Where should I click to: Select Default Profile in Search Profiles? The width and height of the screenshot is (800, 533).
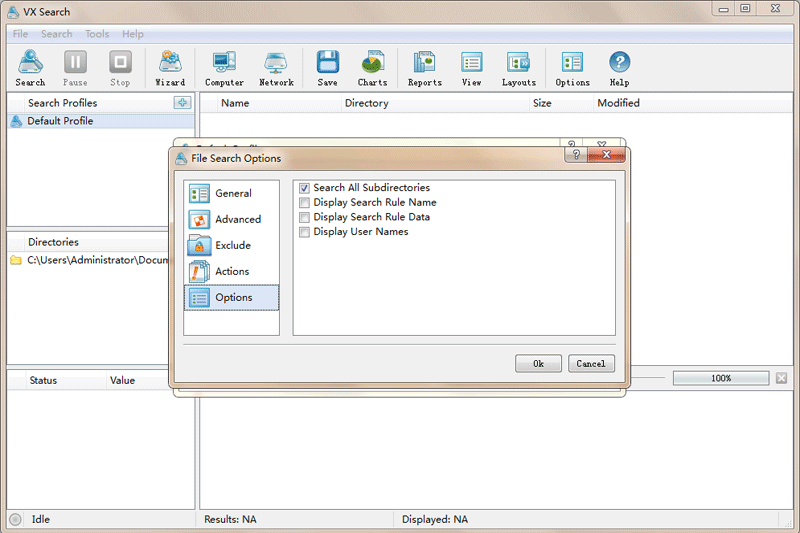pyautogui.click(x=60, y=121)
